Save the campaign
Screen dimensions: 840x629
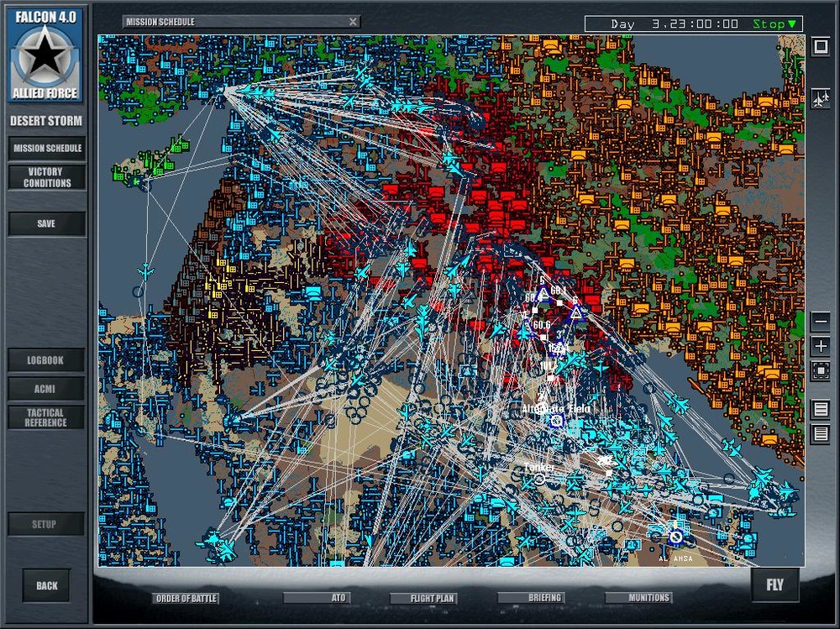coord(47,224)
